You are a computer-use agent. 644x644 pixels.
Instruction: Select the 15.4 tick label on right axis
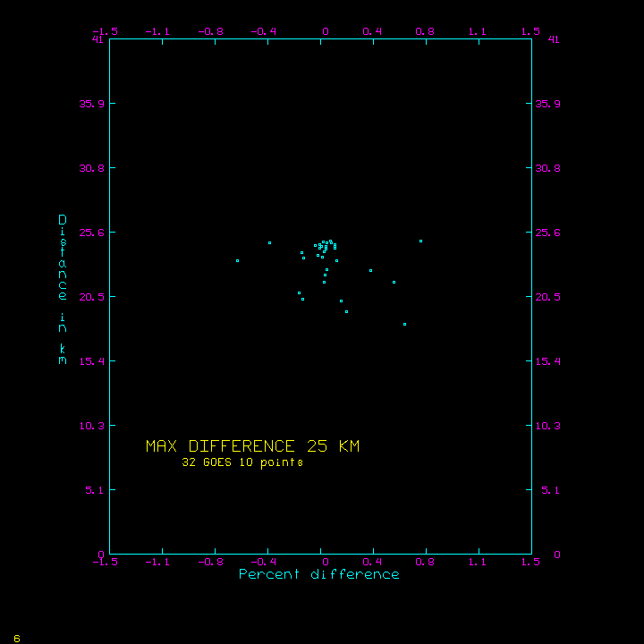pyautogui.click(x=547, y=361)
